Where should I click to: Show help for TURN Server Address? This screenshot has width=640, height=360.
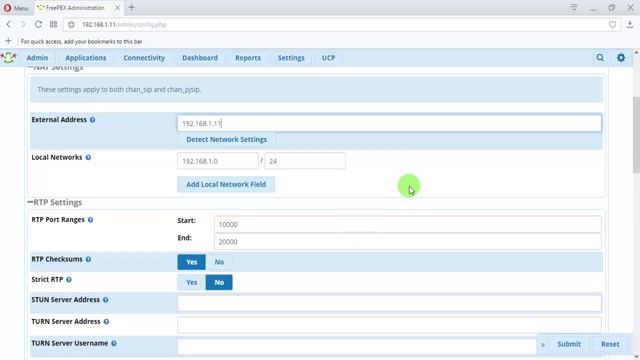(x=106, y=322)
